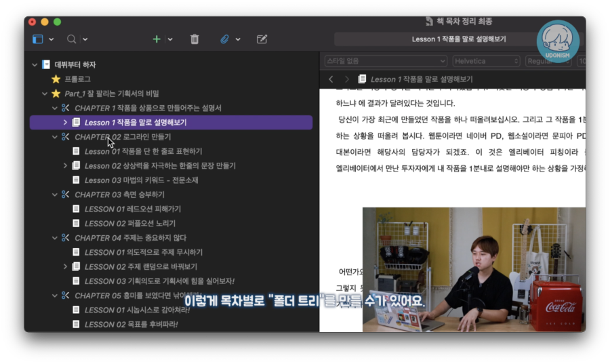Image resolution: width=610 pixels, height=364 pixels.
Task: Click the paperclip attachment icon
Action: [224, 39]
